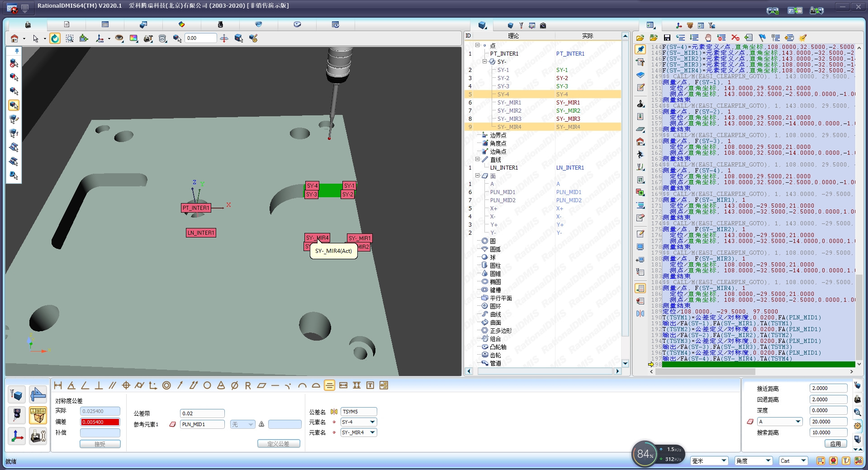Open the CAD coordinate system tool

tap(100, 38)
